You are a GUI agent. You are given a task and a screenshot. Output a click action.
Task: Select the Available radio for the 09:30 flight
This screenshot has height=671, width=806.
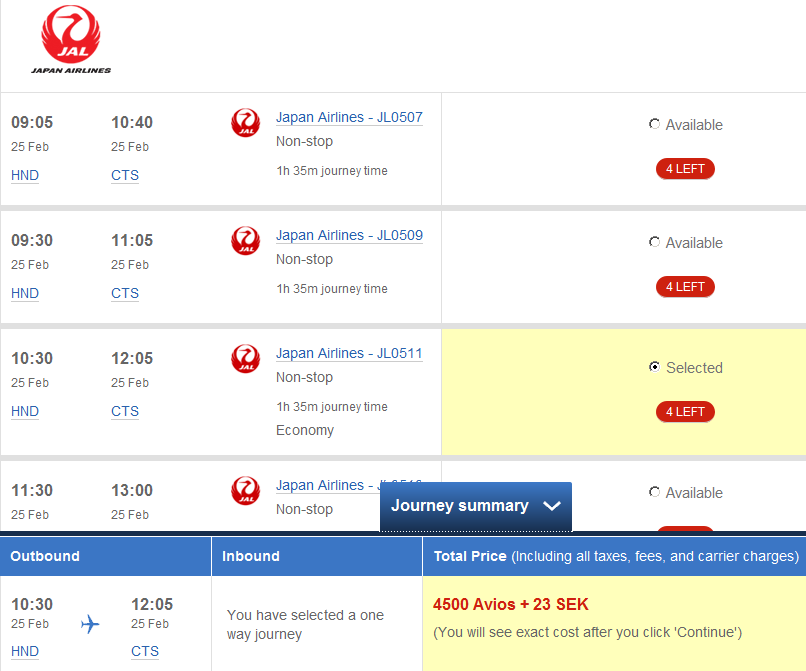coord(654,242)
